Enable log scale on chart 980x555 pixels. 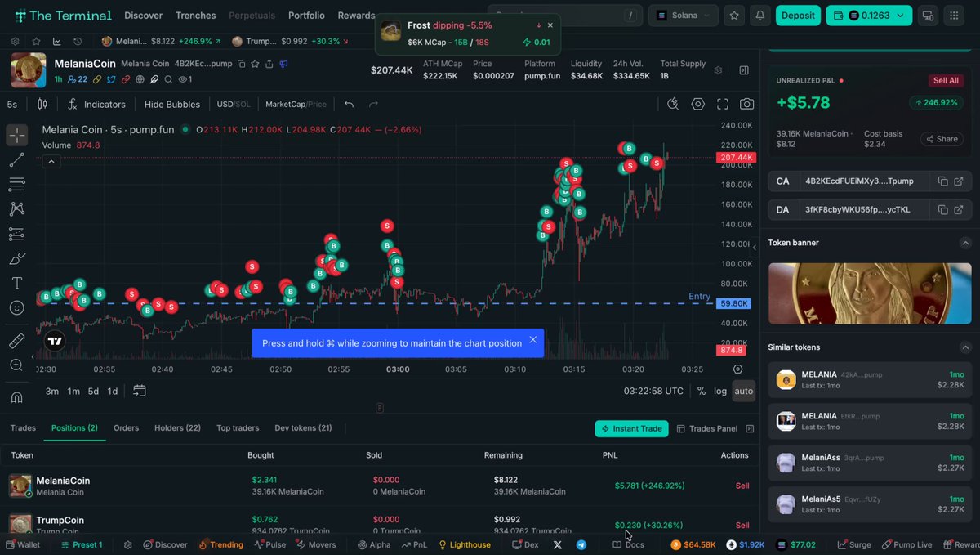tap(720, 391)
